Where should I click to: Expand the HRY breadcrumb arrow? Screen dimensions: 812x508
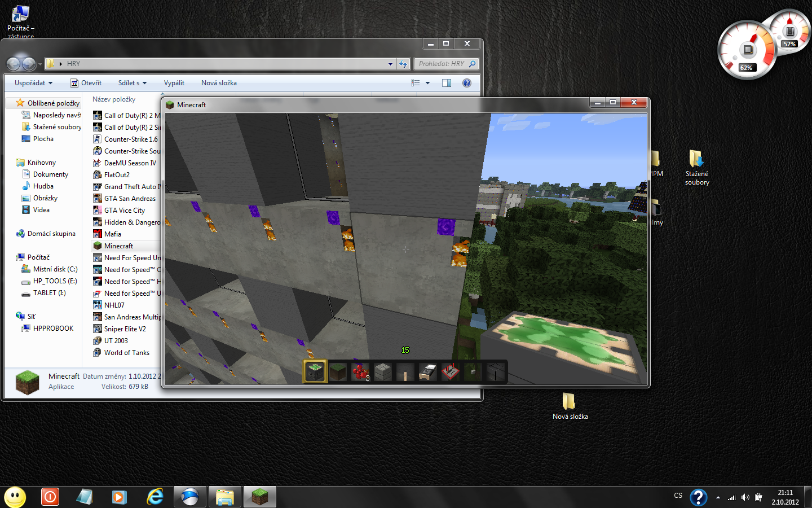(60, 64)
